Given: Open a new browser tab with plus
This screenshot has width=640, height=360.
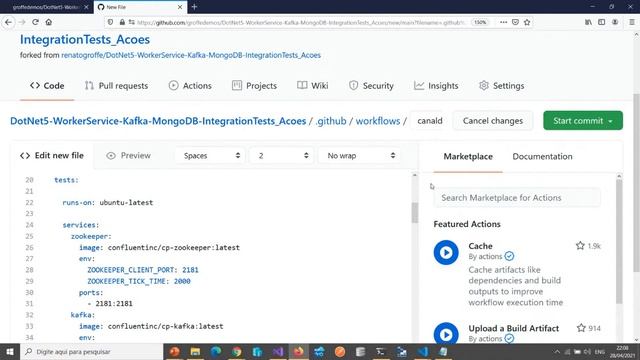Looking at the screenshot, I should (194, 7).
